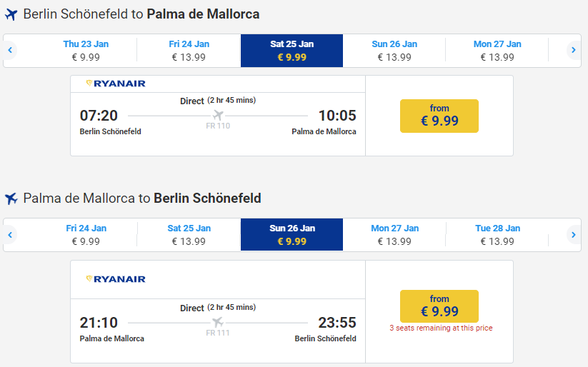Select outbound Fri 24 Jan date tab
This screenshot has height=367, width=588.
click(x=189, y=51)
